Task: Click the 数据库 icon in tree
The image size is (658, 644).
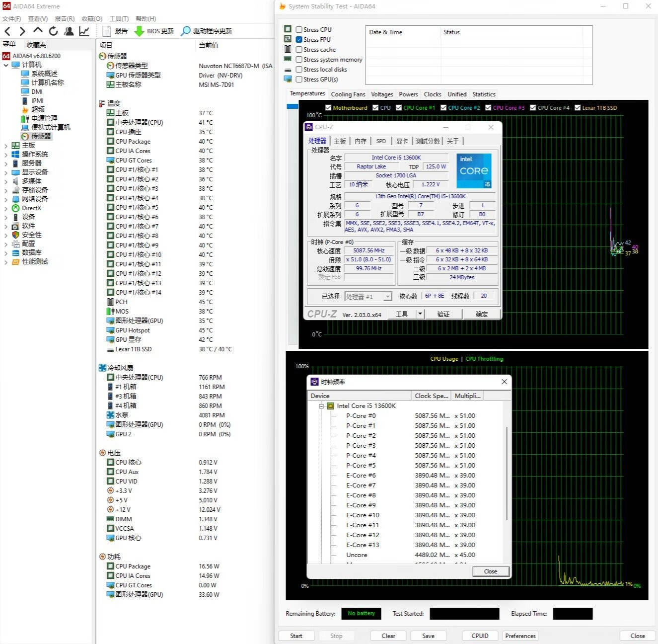Action: (x=15, y=253)
